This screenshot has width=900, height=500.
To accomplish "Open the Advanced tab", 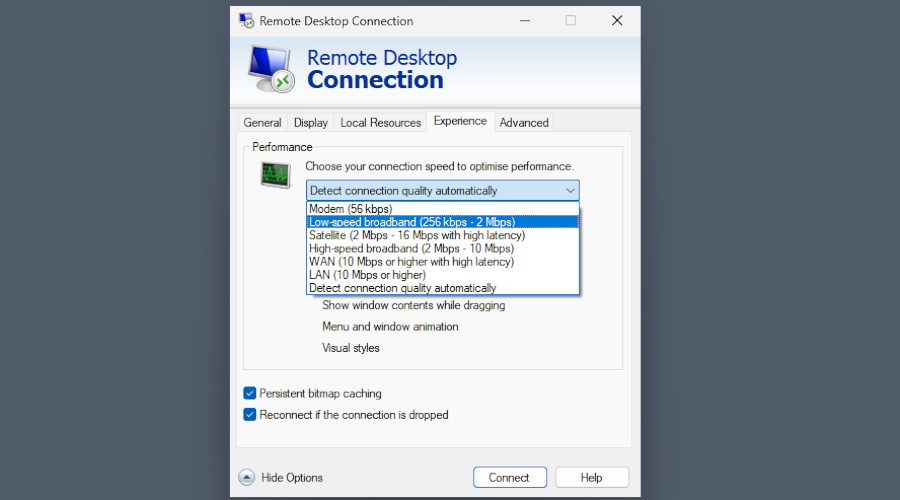I will 524,122.
